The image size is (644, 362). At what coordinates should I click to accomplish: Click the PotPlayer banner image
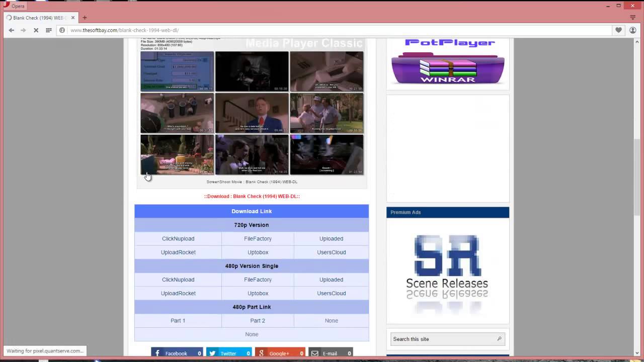tap(450, 43)
